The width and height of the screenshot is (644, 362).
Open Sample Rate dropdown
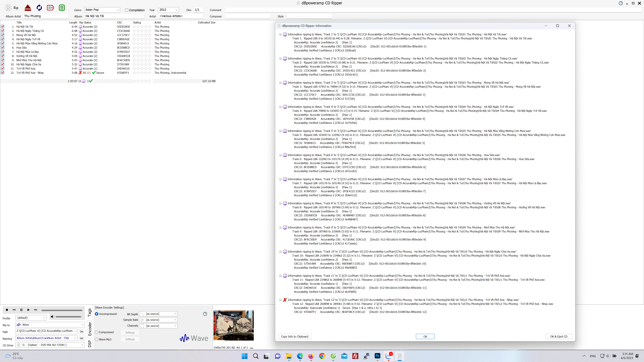coord(158,320)
